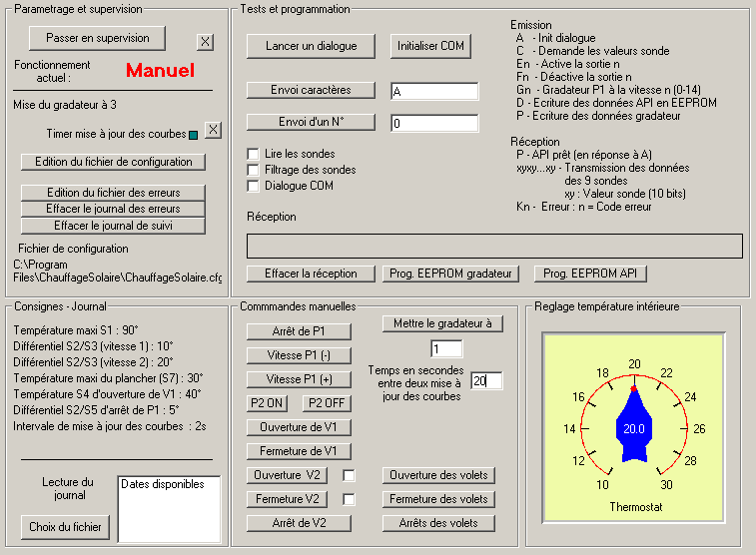Click Effacer le journal de suivi
This screenshot has height=555, width=756.
(113, 226)
